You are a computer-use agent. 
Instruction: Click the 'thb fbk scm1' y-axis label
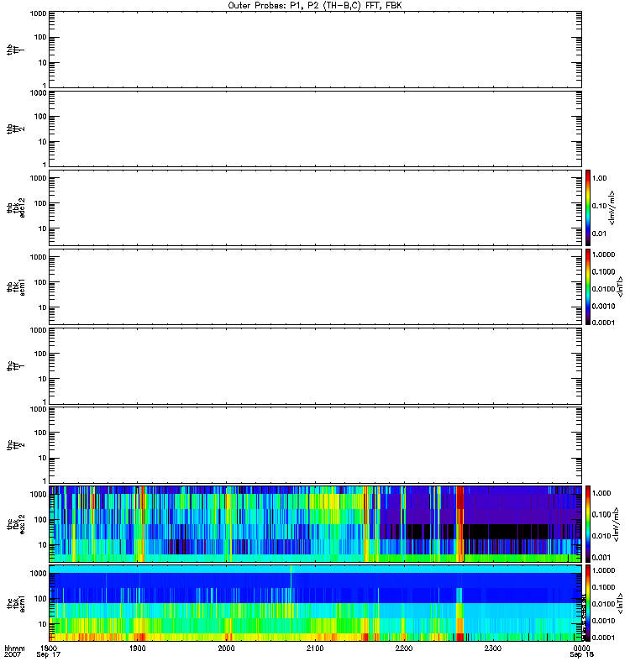coord(15,286)
